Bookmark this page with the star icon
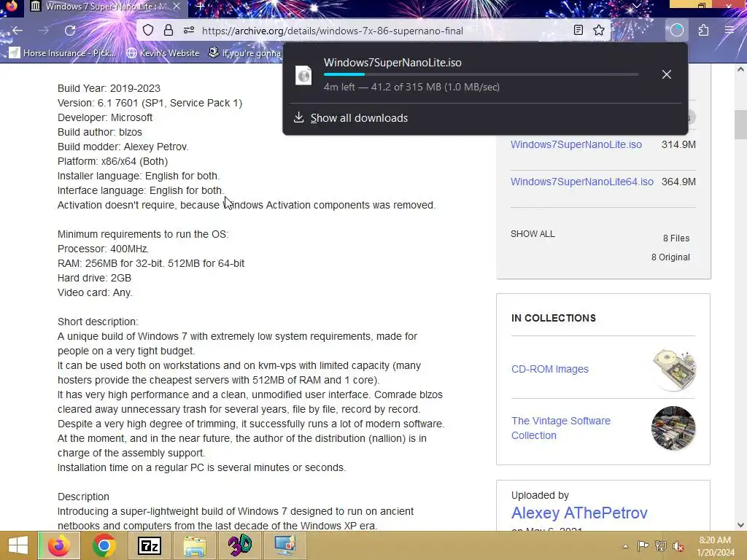Image resolution: width=747 pixels, height=560 pixels. coord(599,31)
